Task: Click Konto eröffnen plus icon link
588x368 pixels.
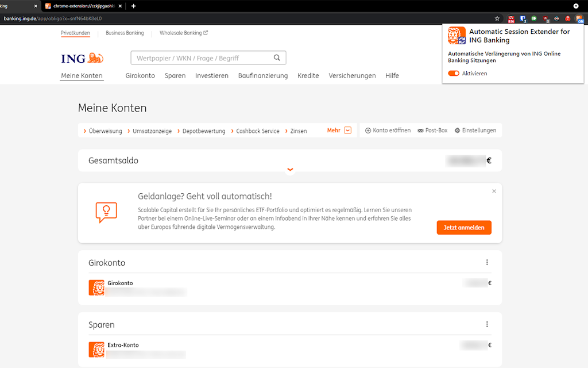Action: (388, 131)
